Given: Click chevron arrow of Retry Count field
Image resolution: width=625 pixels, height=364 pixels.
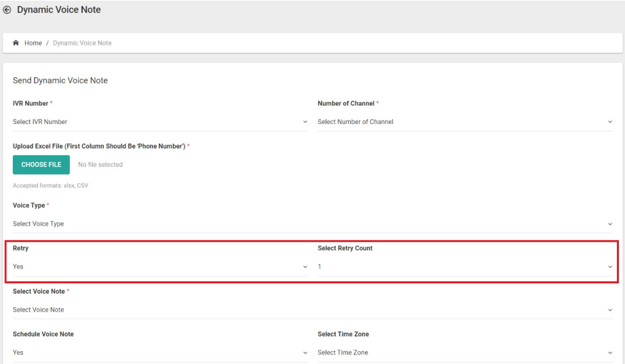Looking at the screenshot, I should click(x=610, y=267).
